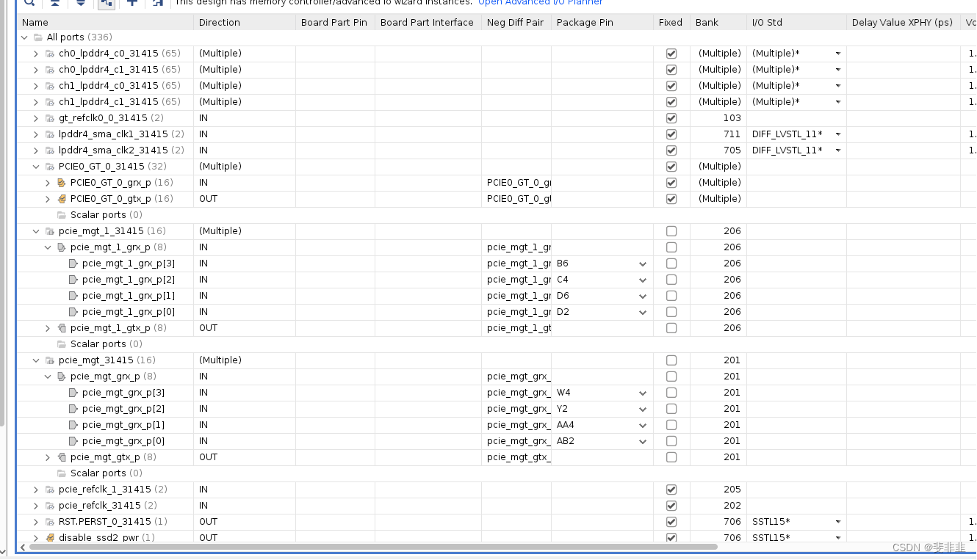Uncheck Fixed for ch0_lpddr4_c0_31415
Screen dimensions: 977x560
(x=671, y=54)
